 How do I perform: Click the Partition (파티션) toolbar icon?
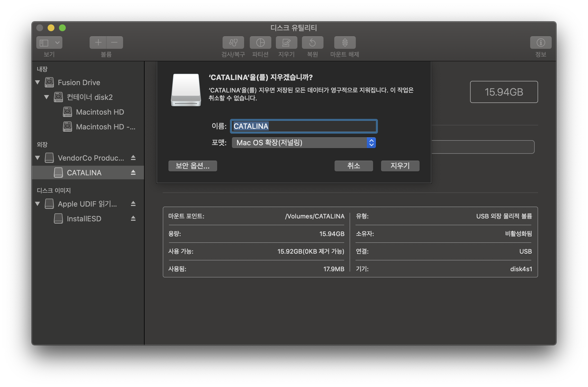coord(260,43)
